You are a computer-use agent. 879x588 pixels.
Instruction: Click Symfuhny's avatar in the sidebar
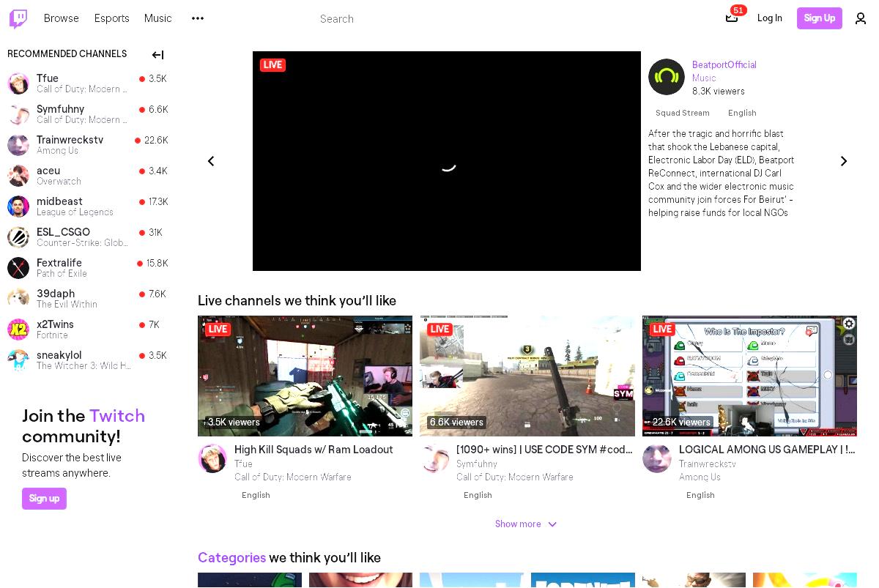pos(18,114)
